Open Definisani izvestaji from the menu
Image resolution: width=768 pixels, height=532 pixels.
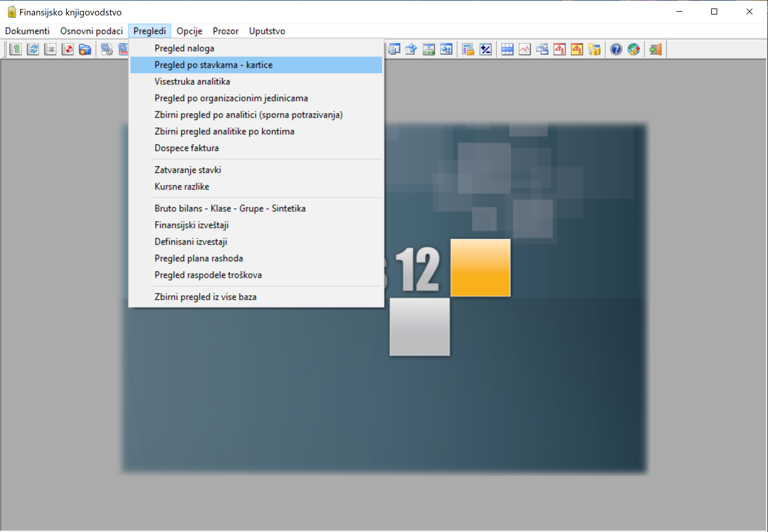pyautogui.click(x=256, y=242)
